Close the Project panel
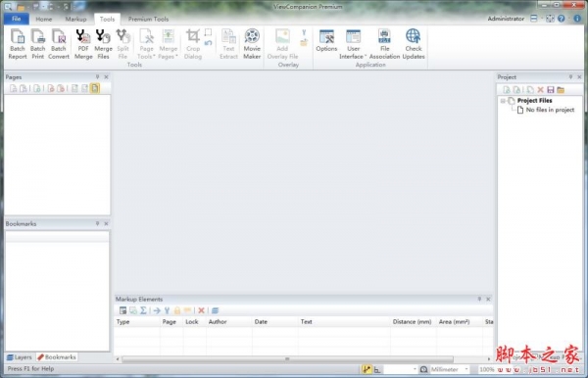Viewport: 588px width, 378px height. click(579, 76)
